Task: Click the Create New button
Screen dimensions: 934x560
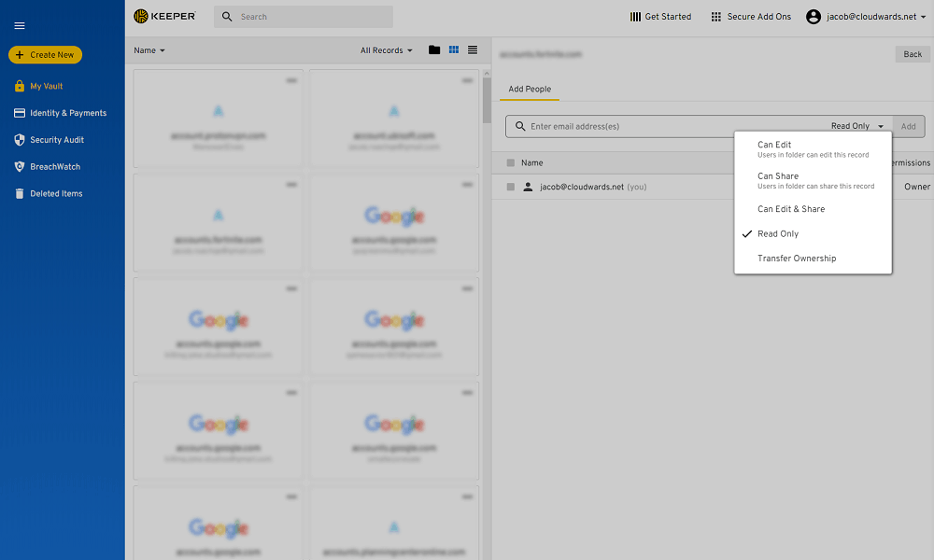Action: (45, 55)
